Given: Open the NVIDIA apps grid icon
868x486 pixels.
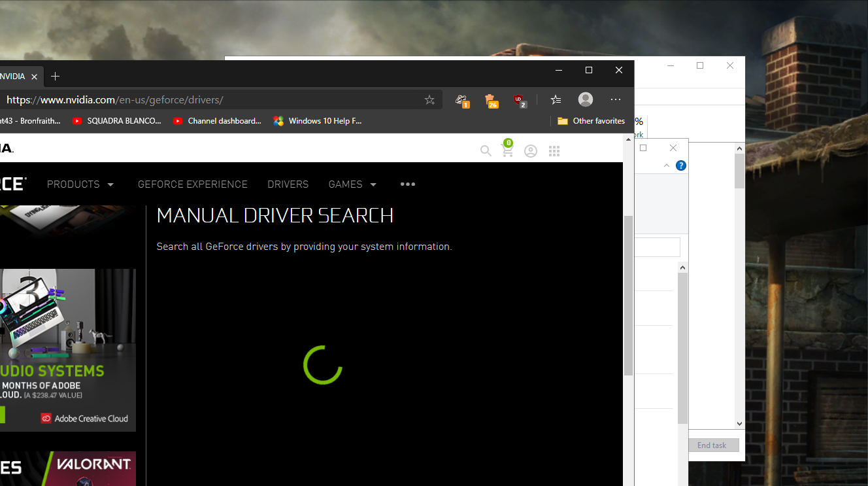Looking at the screenshot, I should [554, 151].
